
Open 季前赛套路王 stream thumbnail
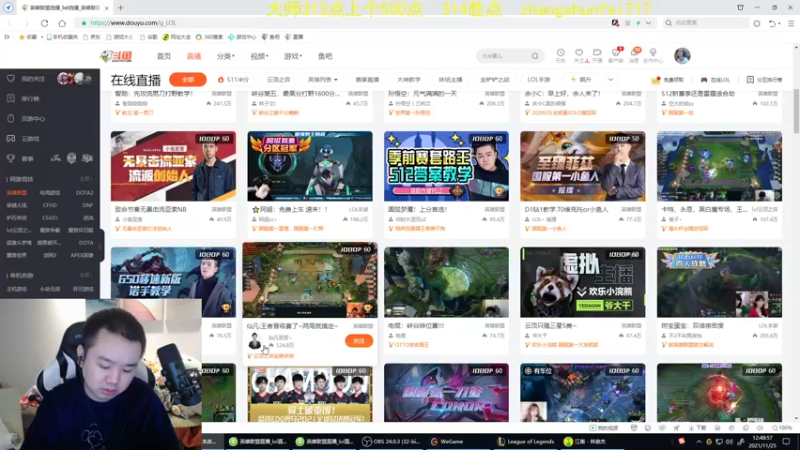click(446, 166)
